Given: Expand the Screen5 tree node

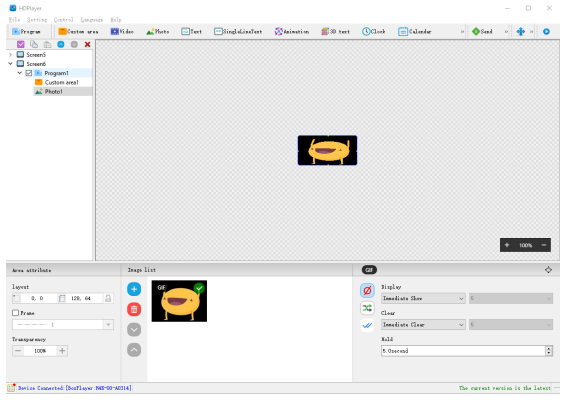Looking at the screenshot, I should tap(10, 55).
